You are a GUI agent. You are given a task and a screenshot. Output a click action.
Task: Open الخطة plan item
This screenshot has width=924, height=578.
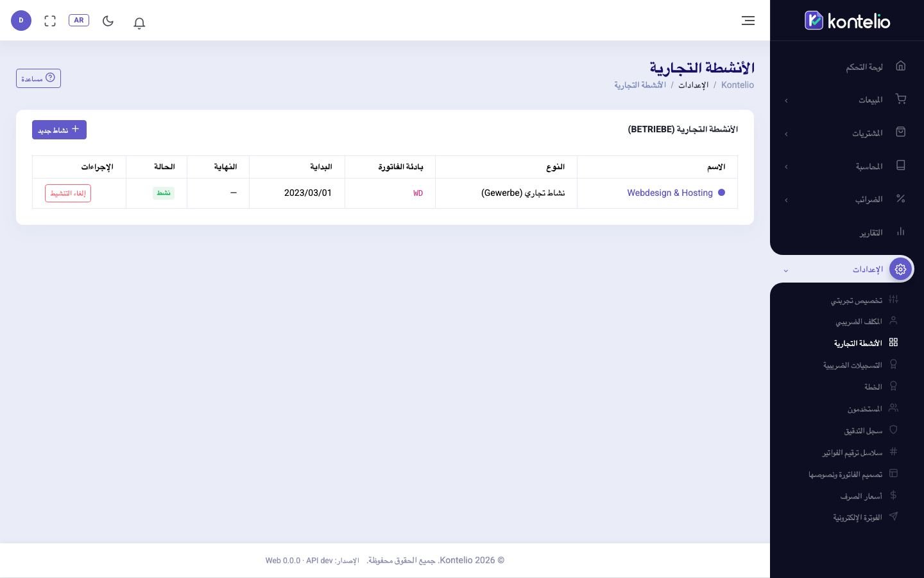tap(881, 387)
